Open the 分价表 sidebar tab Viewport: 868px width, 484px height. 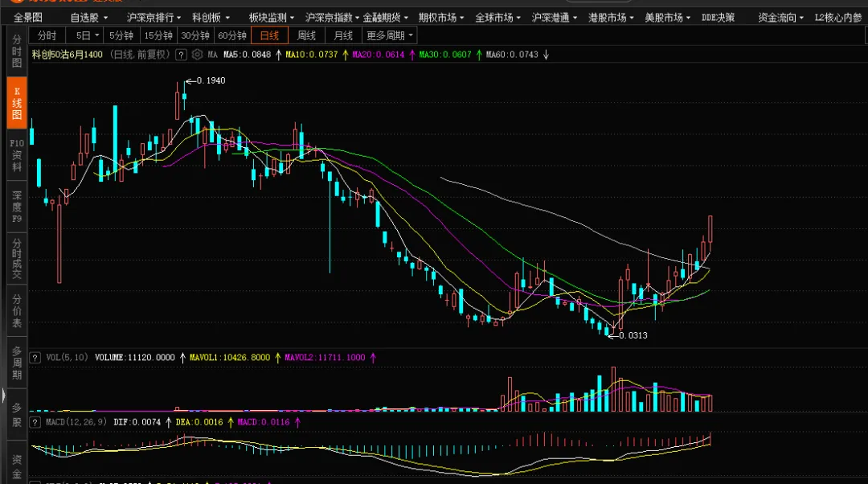[x=17, y=310]
